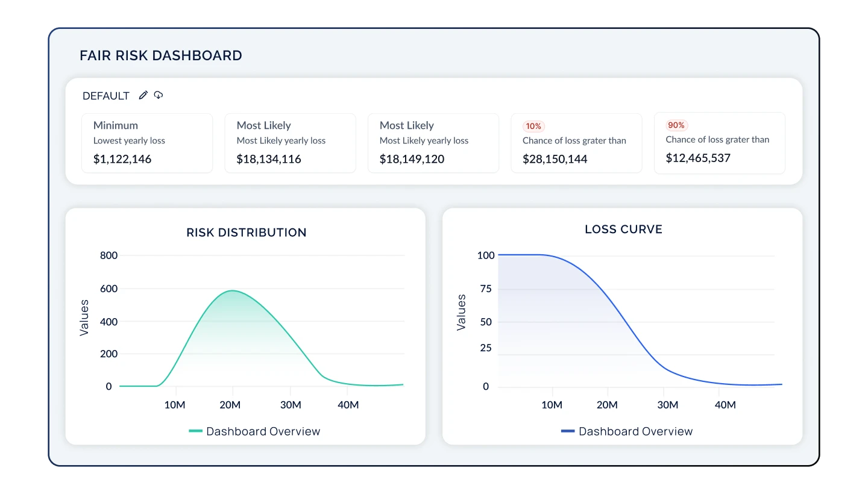Click 'Lowest yearly loss' subtitle text

[129, 141]
